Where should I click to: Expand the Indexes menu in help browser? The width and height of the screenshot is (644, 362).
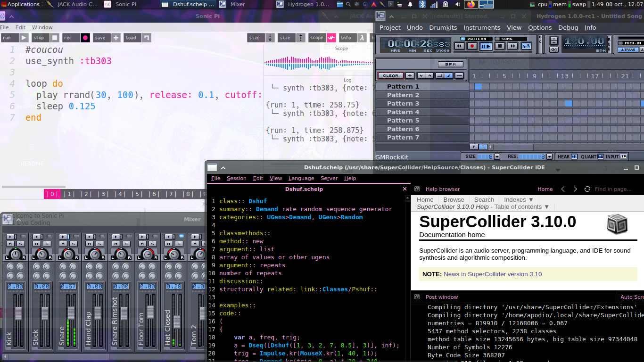tap(519, 200)
